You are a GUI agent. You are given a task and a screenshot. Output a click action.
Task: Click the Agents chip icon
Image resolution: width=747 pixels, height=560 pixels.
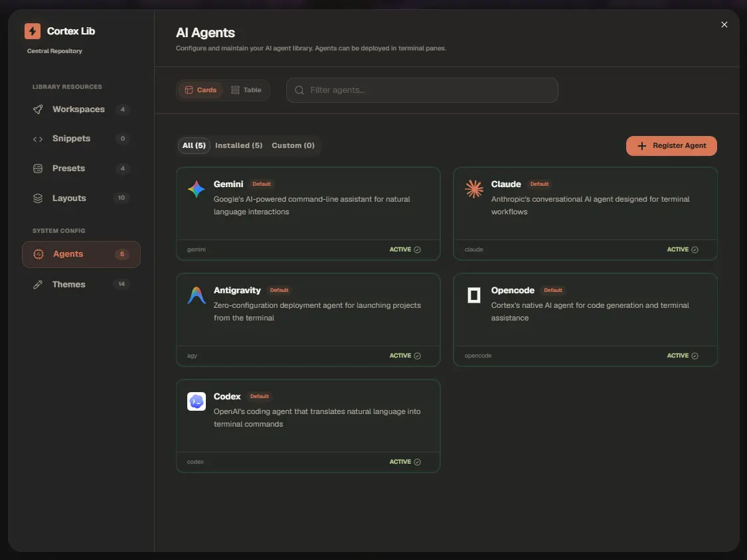pos(38,254)
